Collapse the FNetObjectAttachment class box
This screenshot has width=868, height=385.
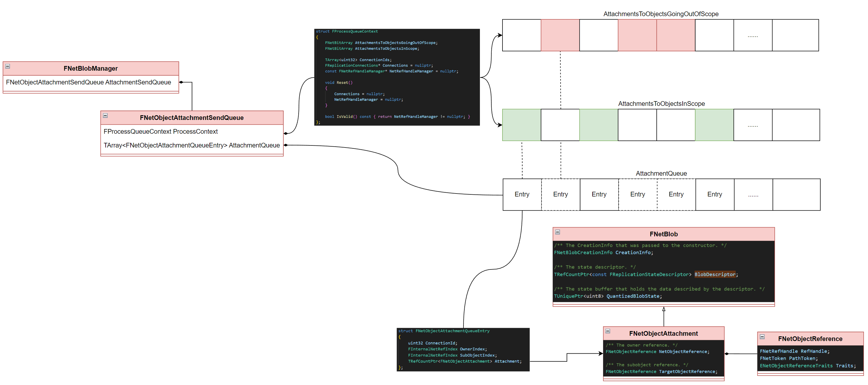click(608, 331)
